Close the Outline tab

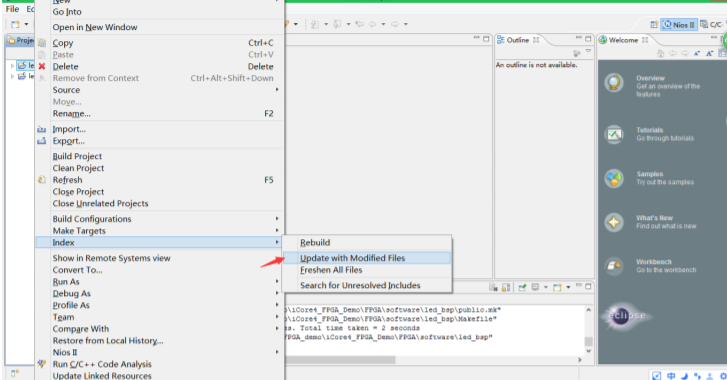(x=536, y=40)
